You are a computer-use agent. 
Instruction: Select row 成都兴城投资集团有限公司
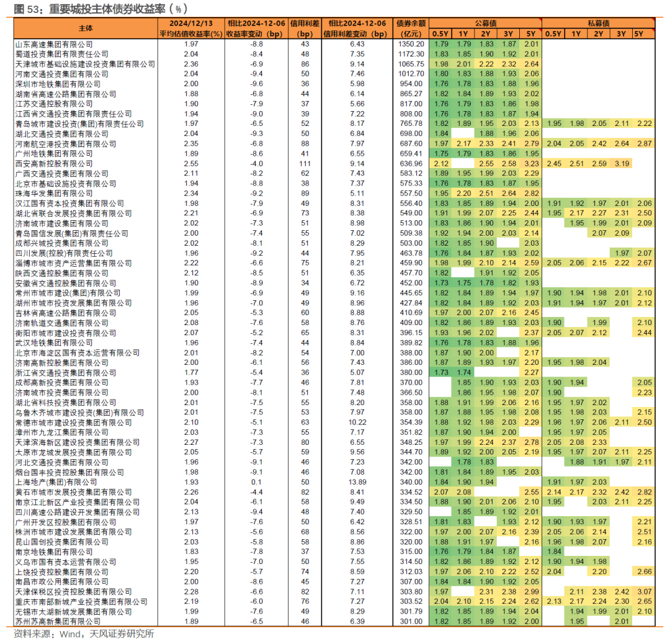tap(334, 243)
